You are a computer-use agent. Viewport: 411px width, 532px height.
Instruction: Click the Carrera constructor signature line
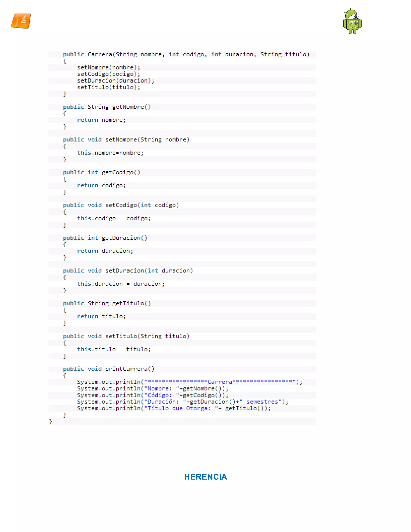tap(186, 54)
